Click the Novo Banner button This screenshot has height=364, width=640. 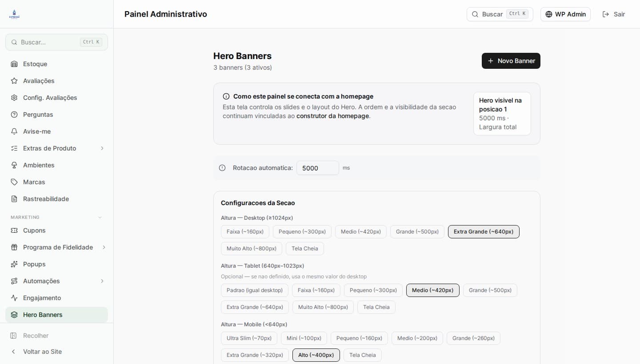(511, 61)
